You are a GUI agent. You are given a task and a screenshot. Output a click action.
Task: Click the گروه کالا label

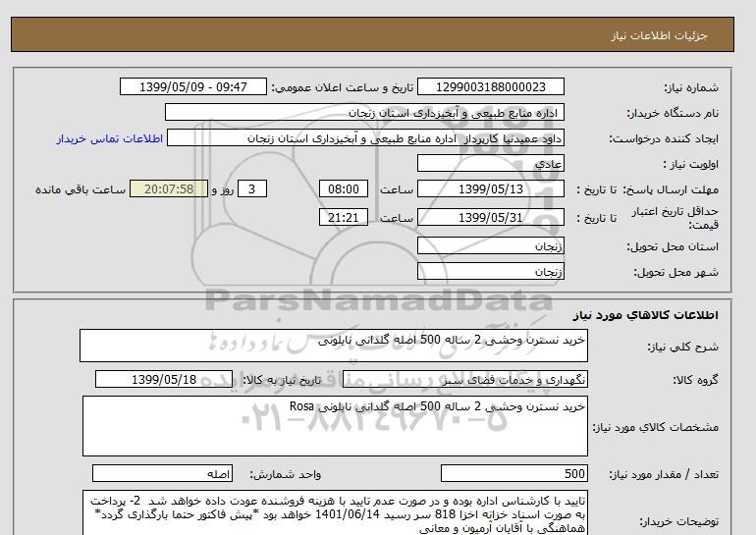(x=696, y=380)
